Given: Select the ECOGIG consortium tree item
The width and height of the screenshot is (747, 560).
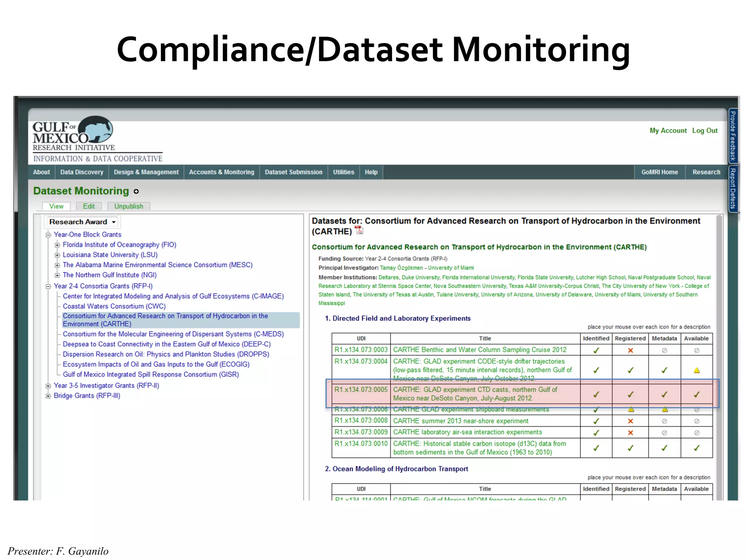Looking at the screenshot, I should pyautogui.click(x=156, y=364).
